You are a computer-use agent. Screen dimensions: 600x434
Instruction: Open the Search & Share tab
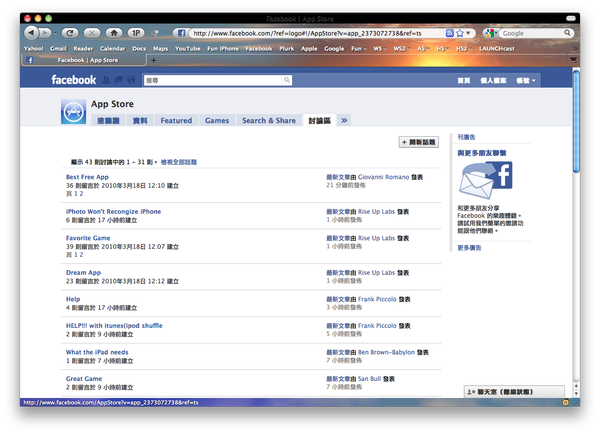click(x=269, y=121)
